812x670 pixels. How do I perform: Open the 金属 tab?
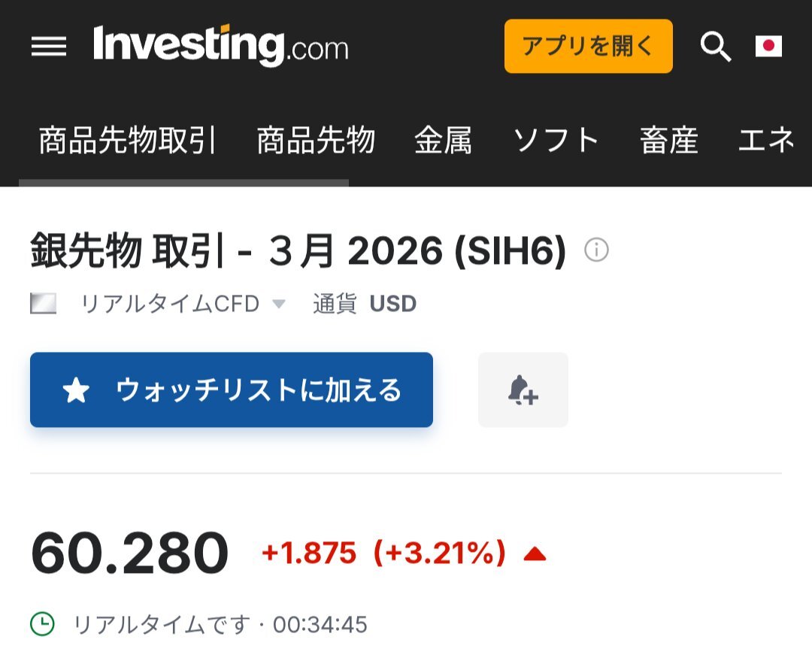pos(443,141)
